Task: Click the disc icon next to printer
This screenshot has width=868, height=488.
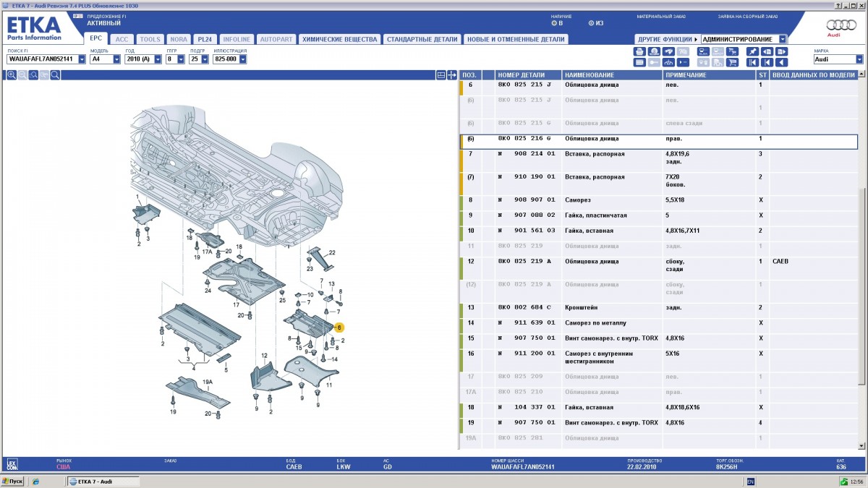Action: coord(654,51)
